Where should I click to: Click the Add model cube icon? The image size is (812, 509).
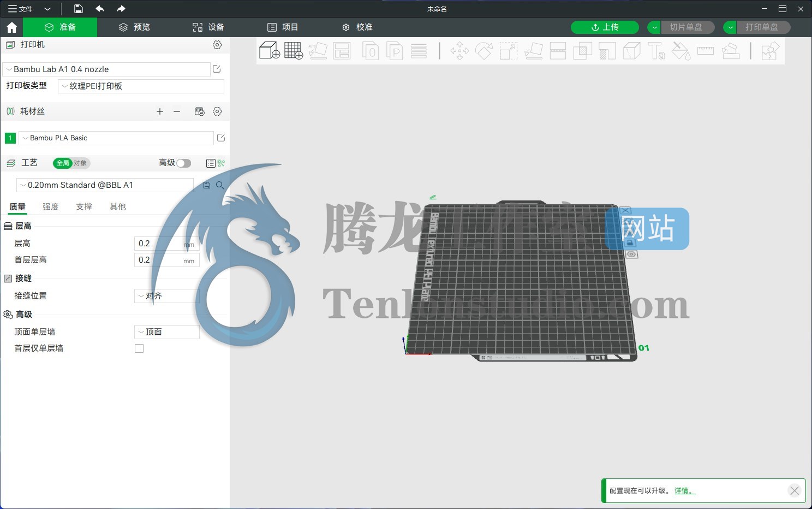(x=270, y=50)
